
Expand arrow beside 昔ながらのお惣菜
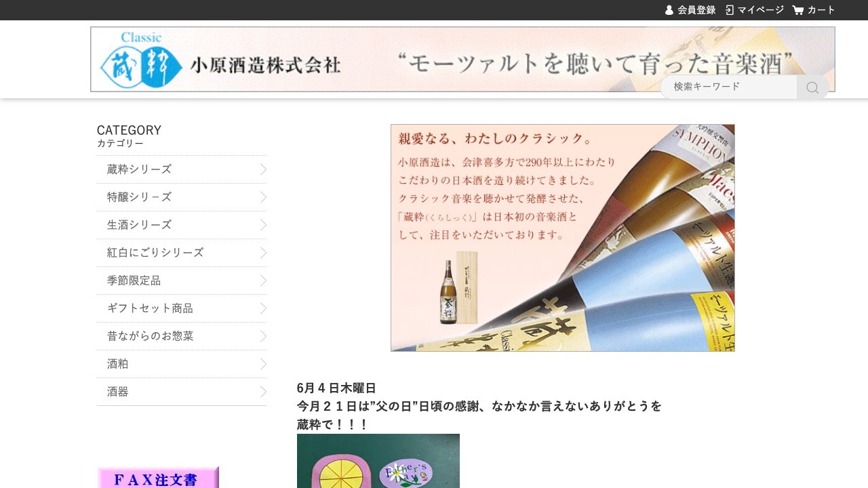263,336
